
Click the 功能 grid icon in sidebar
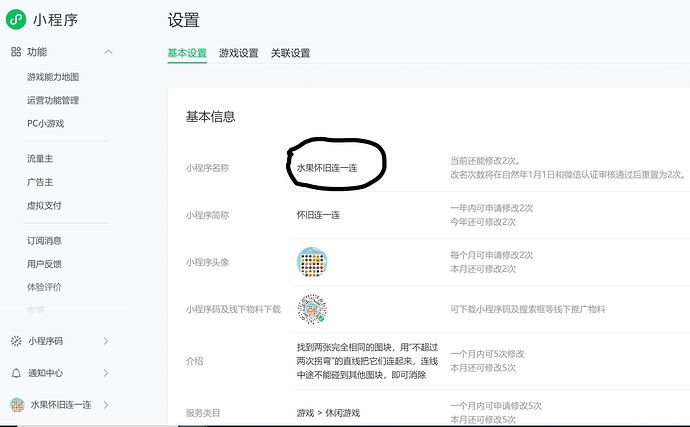coord(16,51)
